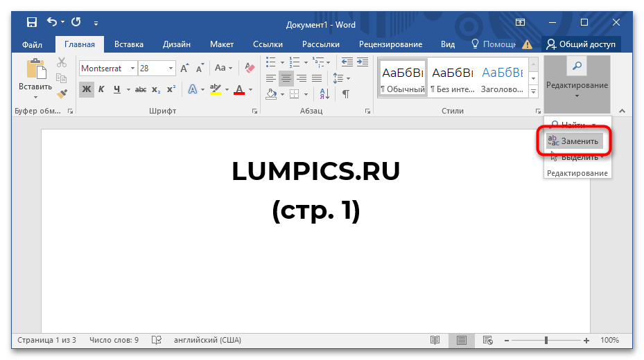Expand the Редактирование group button
644x360 pixels.
click(x=577, y=84)
